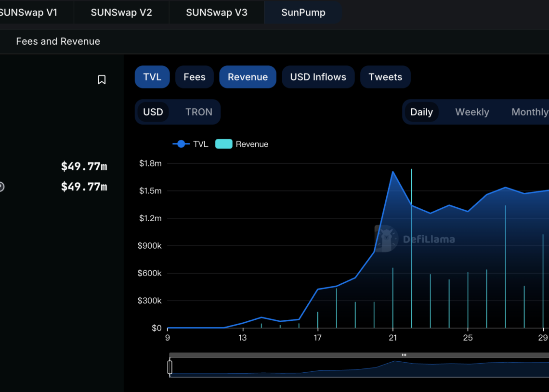549x392 pixels.
Task: Click the partially visible help icon at left edge
Action: click(x=1, y=187)
